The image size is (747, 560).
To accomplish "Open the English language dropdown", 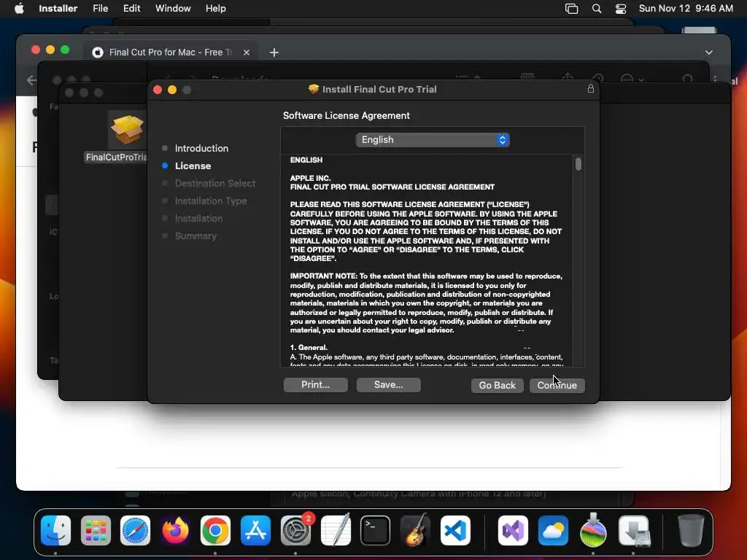I will (433, 139).
